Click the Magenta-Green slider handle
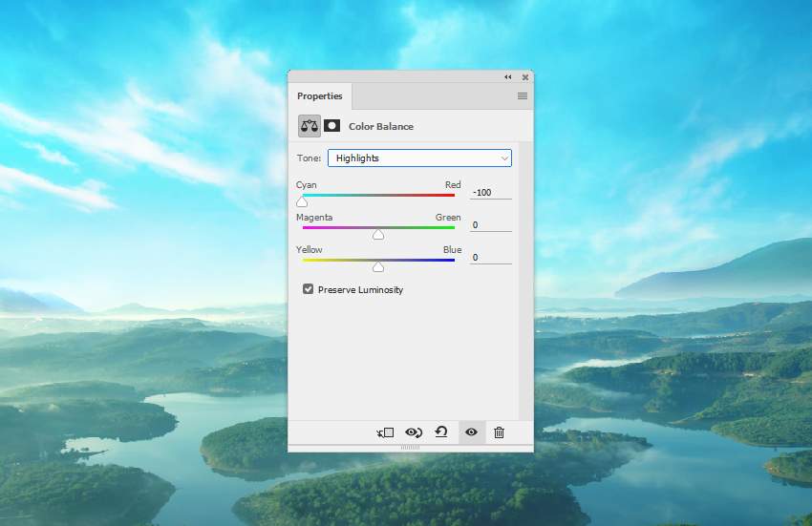812x526 pixels. [378, 234]
